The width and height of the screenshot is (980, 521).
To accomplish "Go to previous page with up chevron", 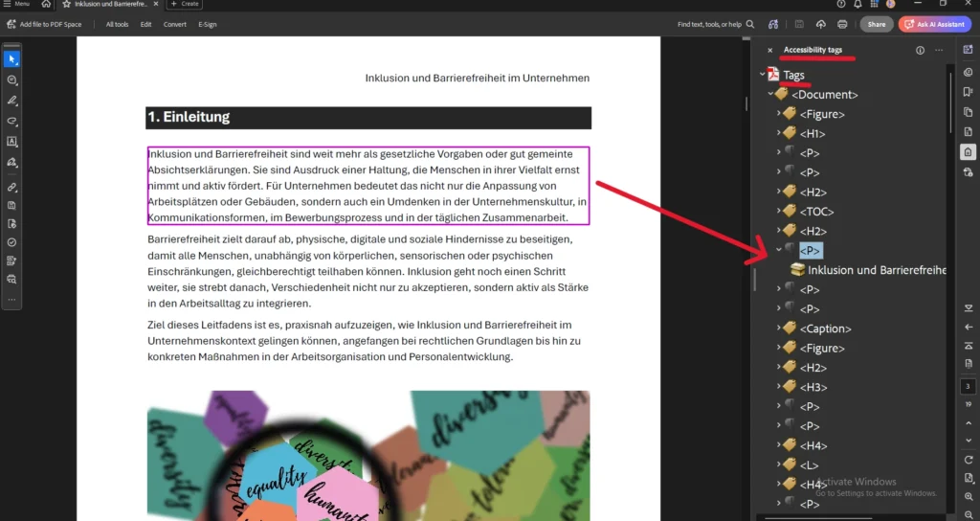I will click(969, 423).
